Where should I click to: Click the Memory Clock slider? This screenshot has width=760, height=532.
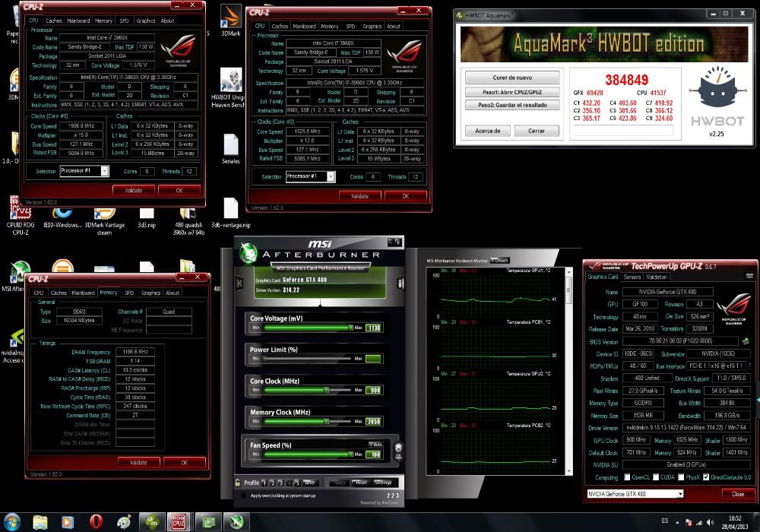309,422
